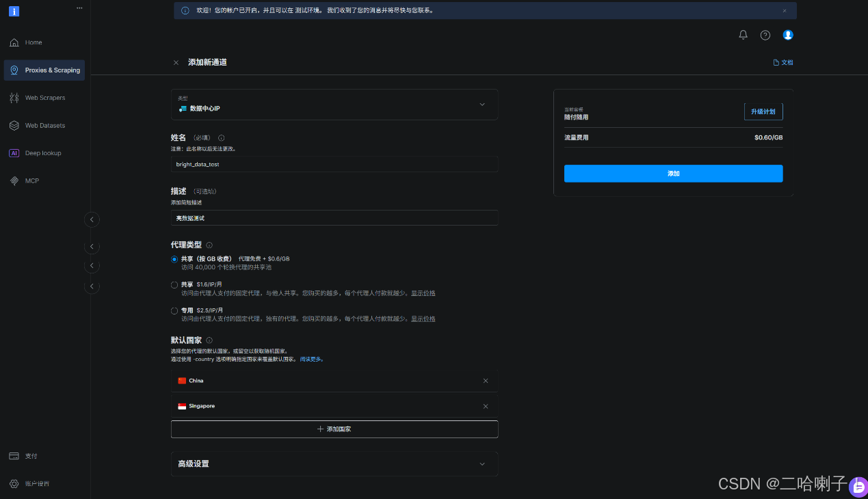The image size is (868, 499).
Task: Open Deep lookup section
Action: pos(45,153)
